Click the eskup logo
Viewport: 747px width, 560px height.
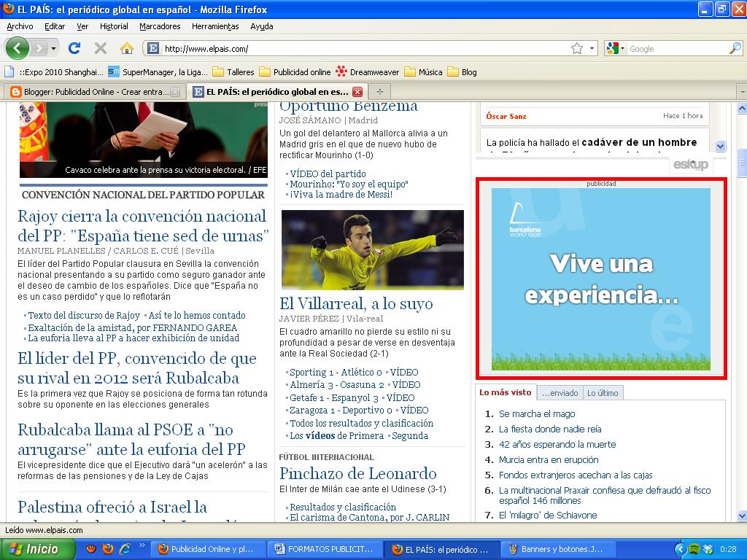tap(691, 165)
